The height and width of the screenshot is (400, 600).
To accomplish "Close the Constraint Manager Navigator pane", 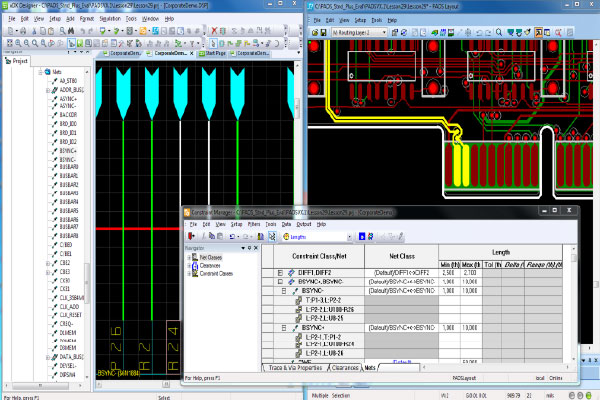I will click(x=256, y=248).
